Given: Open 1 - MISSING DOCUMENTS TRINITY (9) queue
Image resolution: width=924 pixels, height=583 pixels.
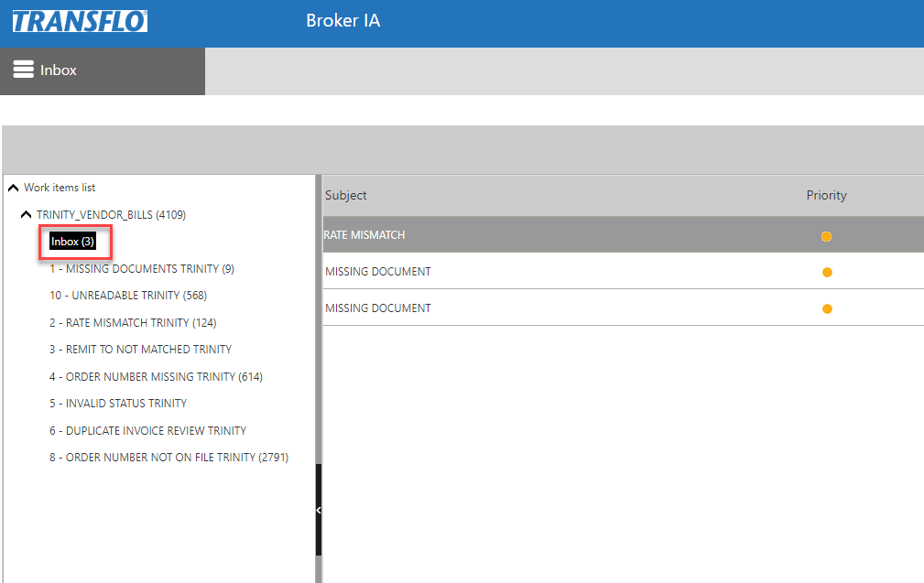Looking at the screenshot, I should pyautogui.click(x=142, y=268).
